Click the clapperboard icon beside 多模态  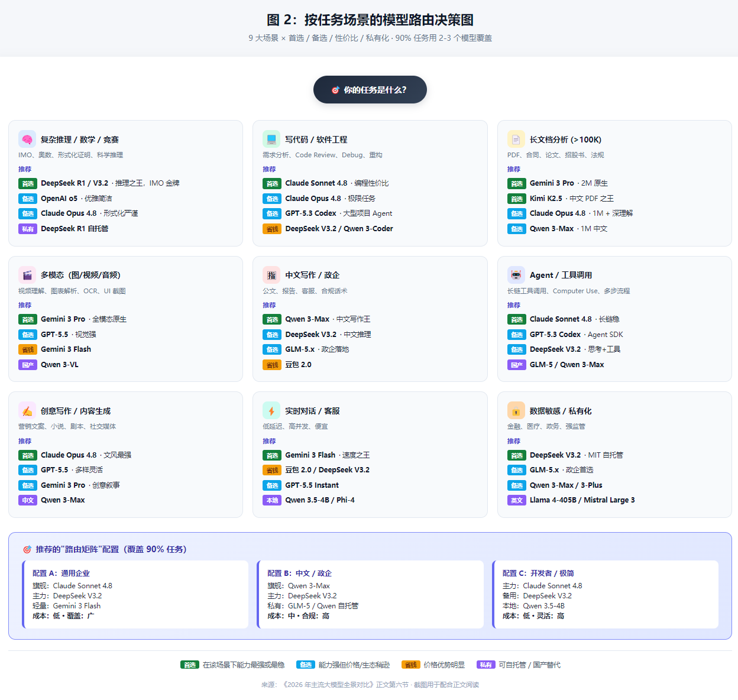[27, 275]
